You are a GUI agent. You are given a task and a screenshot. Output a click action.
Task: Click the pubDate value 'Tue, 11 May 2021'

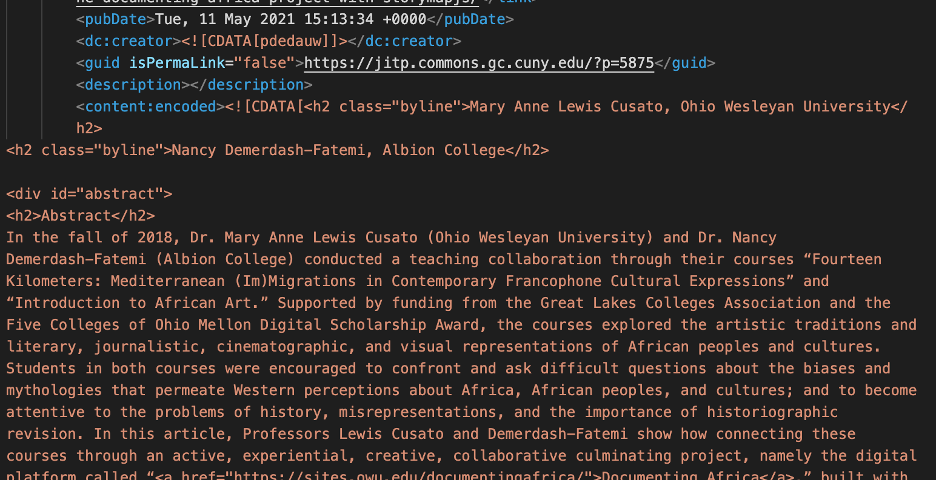(x=224, y=19)
